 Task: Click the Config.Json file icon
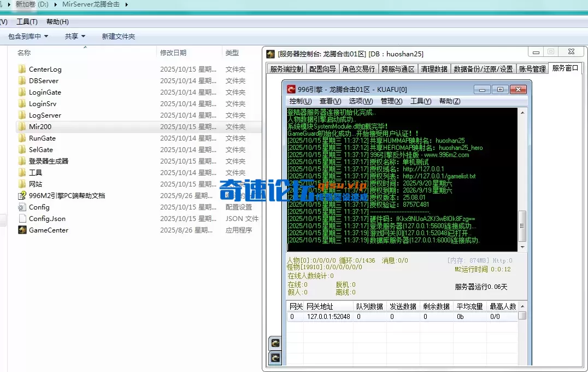pos(22,218)
